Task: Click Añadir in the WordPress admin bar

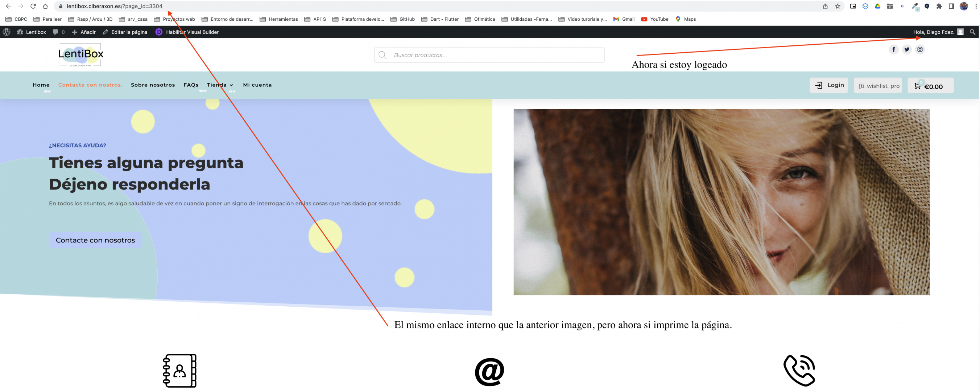Action: tap(84, 32)
